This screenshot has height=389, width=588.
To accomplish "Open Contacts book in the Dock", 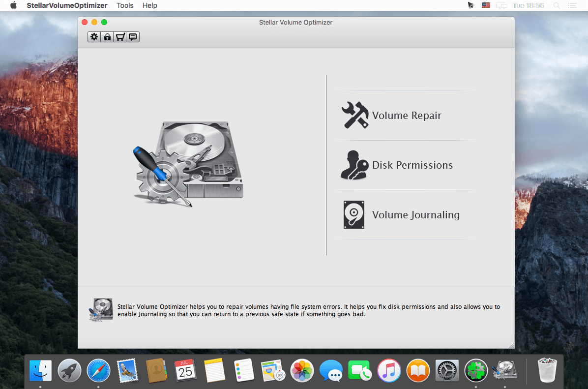I will 156,370.
